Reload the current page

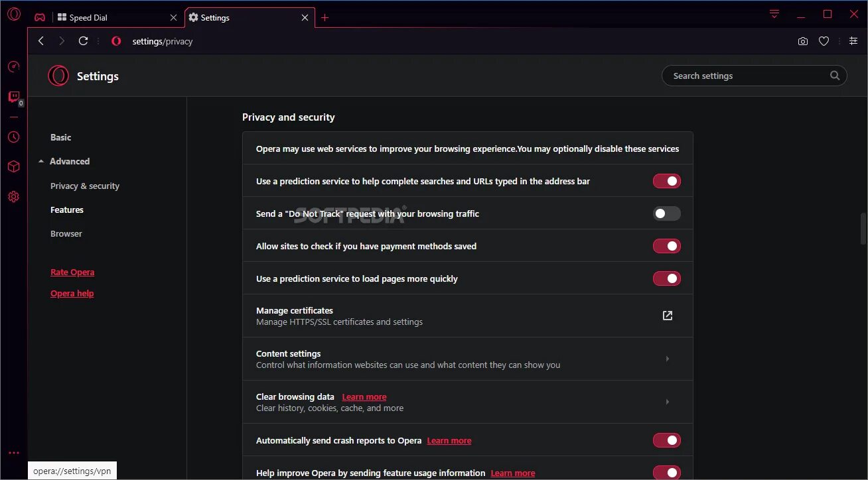pyautogui.click(x=83, y=41)
